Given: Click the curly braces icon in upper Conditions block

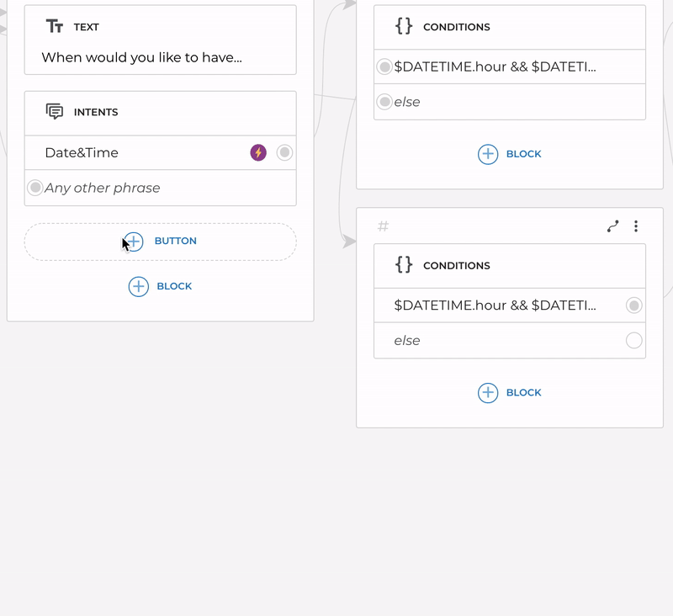Looking at the screenshot, I should click(x=404, y=26).
